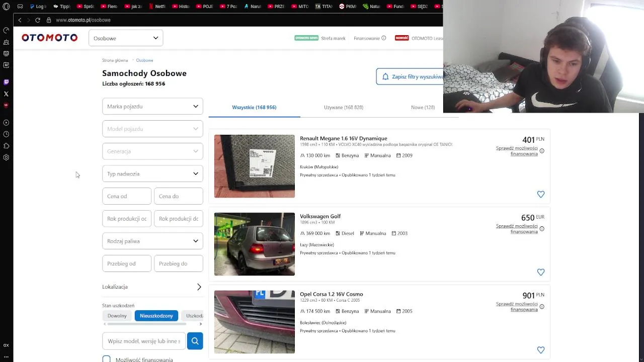Click the Cena do input field
The height and width of the screenshot is (362, 644).
point(179,196)
